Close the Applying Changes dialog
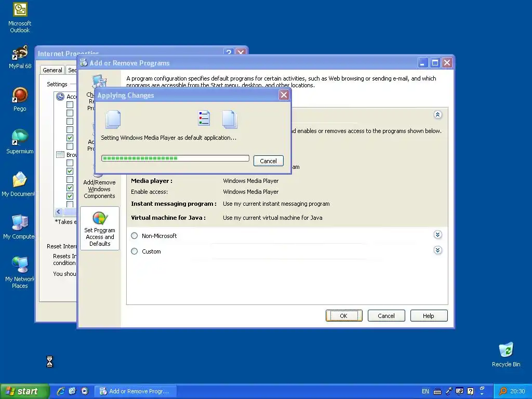This screenshot has height=399, width=532. (284, 95)
